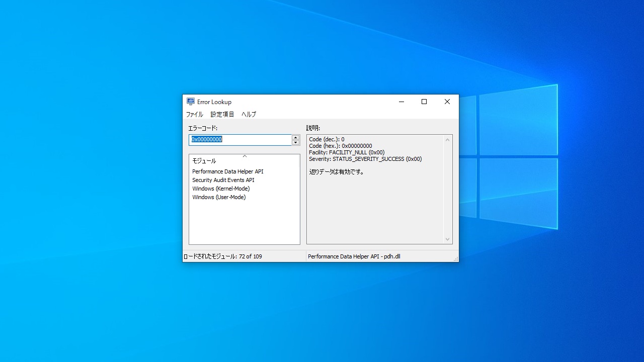This screenshot has height=362, width=644.
Task: Select Windows (Kernel-Mode) module
Action: 221,189
